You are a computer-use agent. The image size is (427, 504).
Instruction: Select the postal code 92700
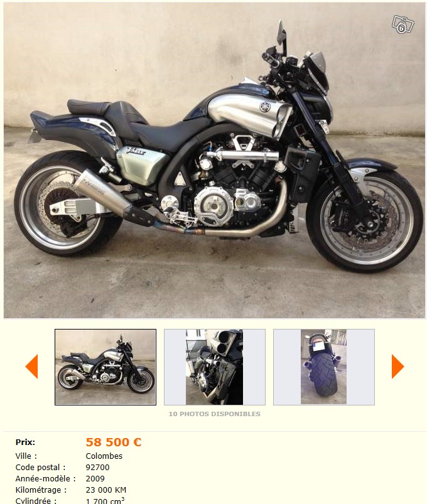pyautogui.click(x=97, y=467)
